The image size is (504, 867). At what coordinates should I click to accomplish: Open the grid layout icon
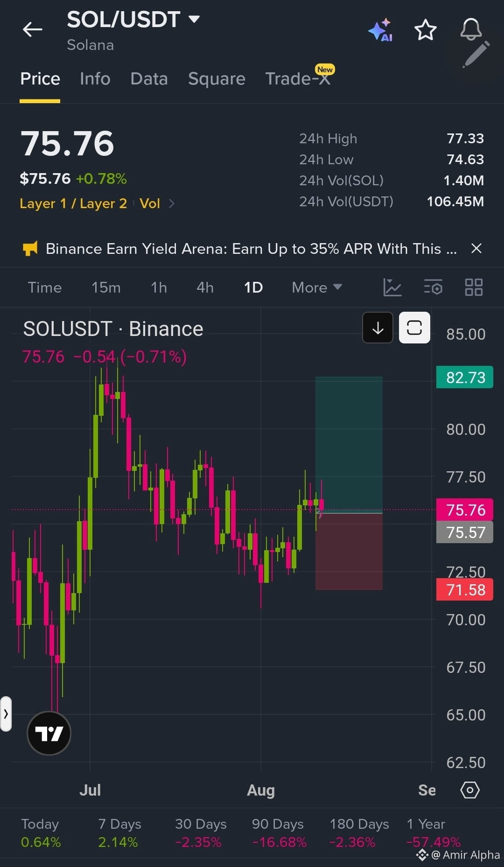coord(474,287)
